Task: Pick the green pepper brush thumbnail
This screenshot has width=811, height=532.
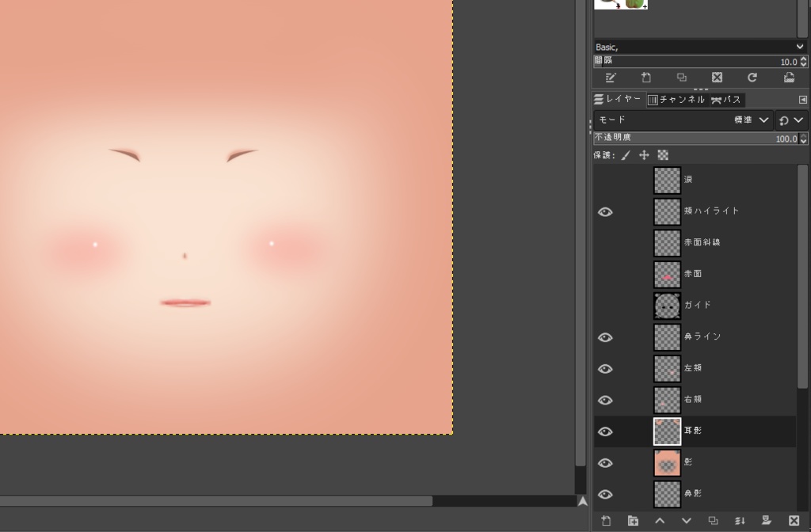Action: pyautogui.click(x=636, y=4)
